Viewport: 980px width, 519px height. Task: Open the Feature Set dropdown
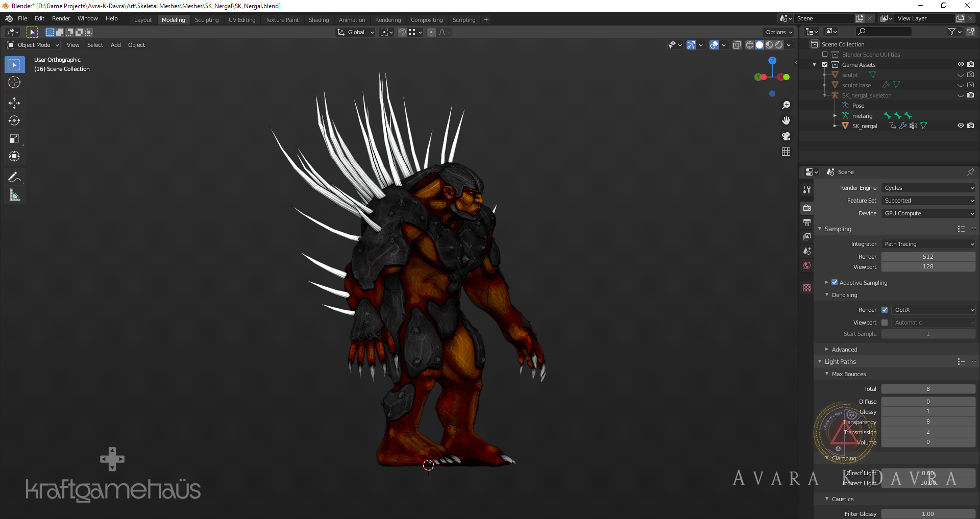[x=928, y=201]
